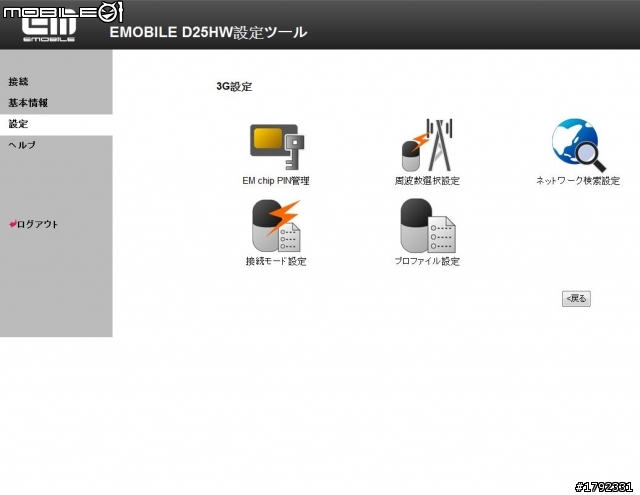Image resolution: width=640 pixels, height=495 pixels.
Task: Select 設定 in the sidebar menu
Action: [x=18, y=124]
